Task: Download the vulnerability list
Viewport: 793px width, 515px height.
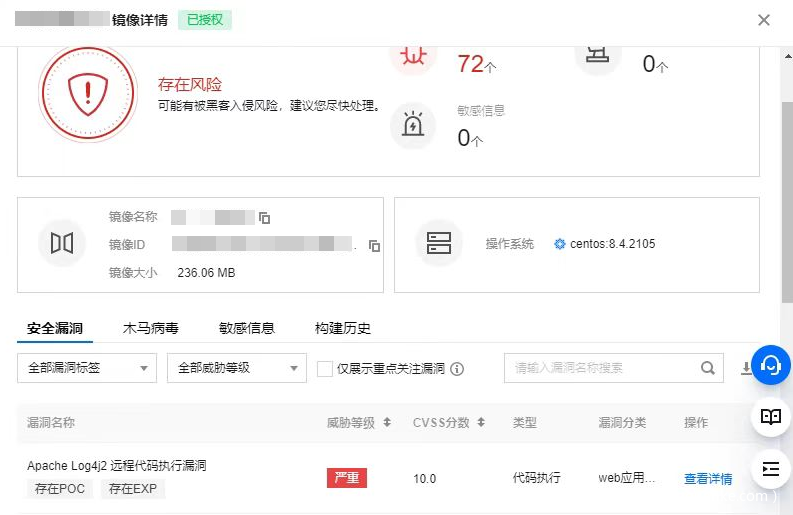Action: point(746,368)
